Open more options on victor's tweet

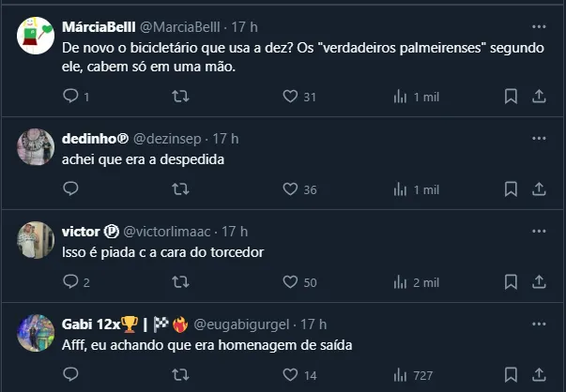coord(539,231)
